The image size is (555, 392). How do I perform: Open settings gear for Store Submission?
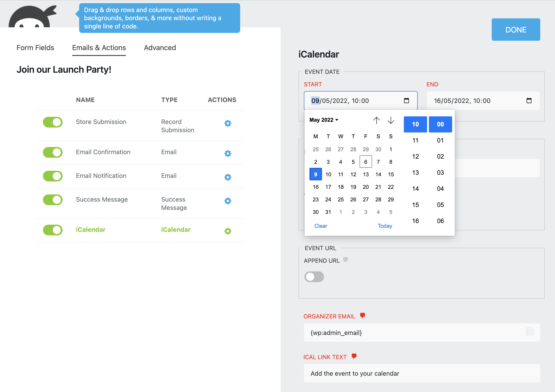[x=227, y=123]
